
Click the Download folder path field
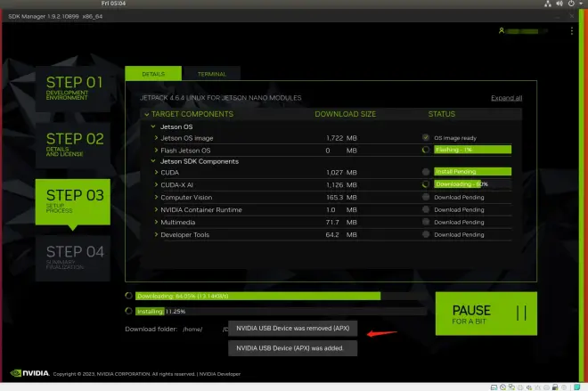point(205,330)
